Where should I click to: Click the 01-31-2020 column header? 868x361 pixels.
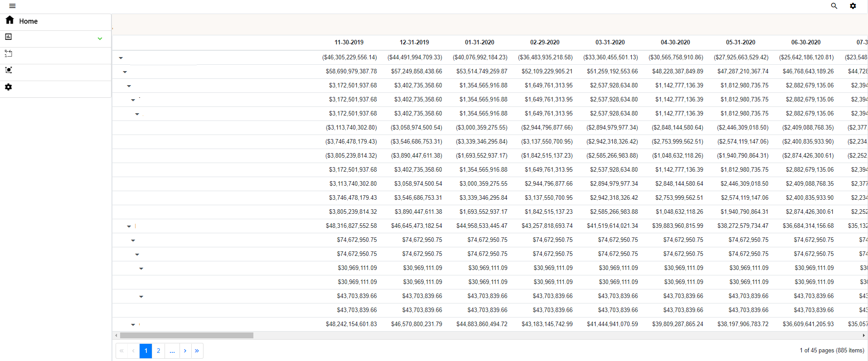click(x=480, y=42)
